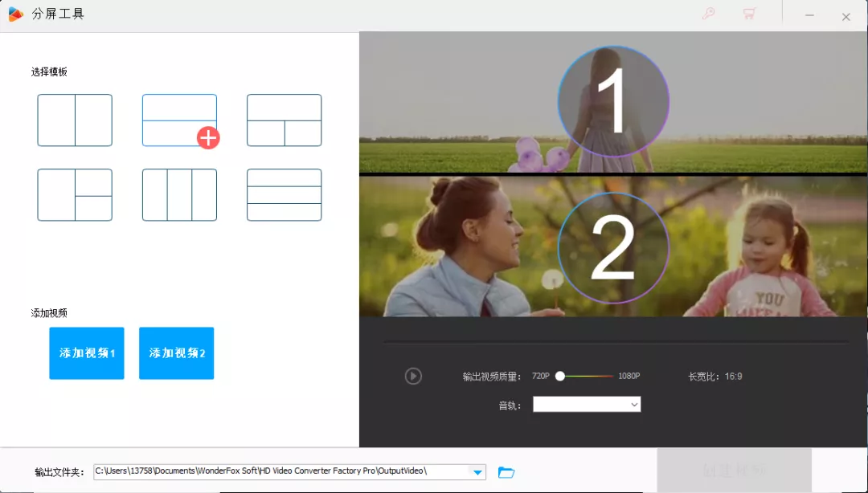
Task: Select preview area number 1
Action: pos(613,102)
